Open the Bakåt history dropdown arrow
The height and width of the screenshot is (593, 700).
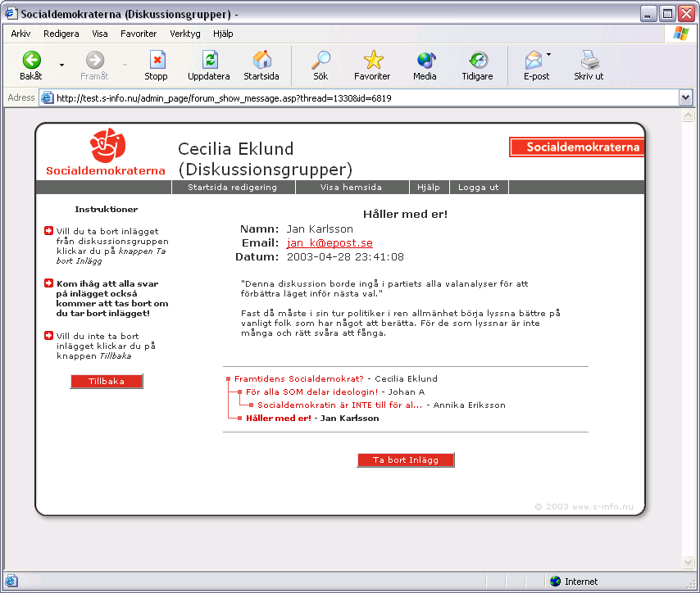pos(61,66)
